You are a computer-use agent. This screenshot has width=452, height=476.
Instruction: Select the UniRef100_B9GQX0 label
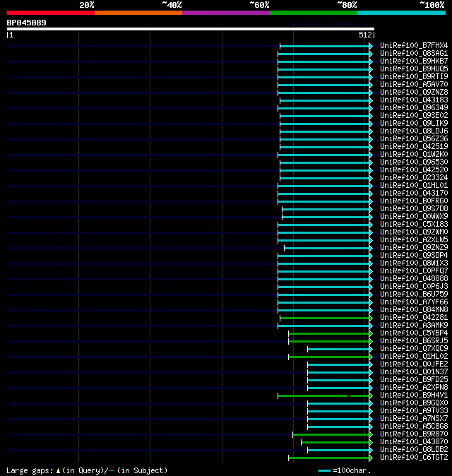point(414,403)
